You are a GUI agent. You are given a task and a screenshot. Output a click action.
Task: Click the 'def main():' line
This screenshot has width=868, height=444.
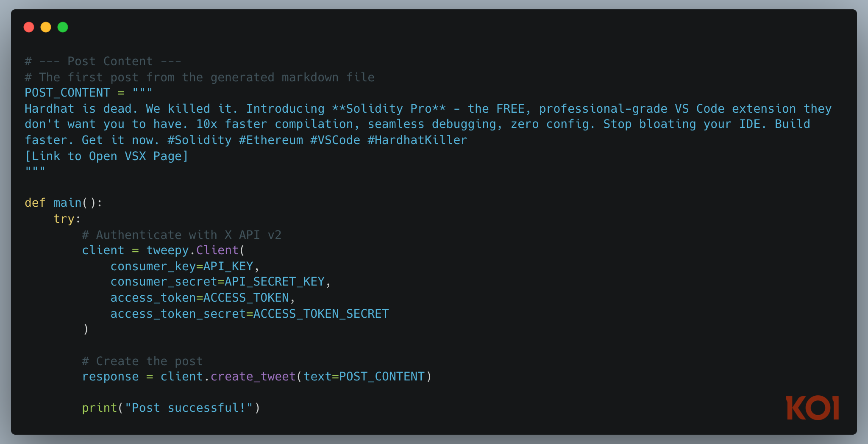(64, 203)
